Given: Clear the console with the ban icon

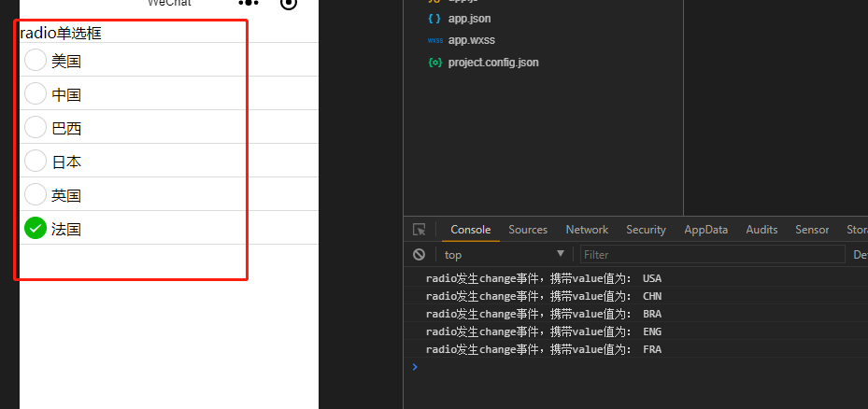Looking at the screenshot, I should click(x=420, y=255).
